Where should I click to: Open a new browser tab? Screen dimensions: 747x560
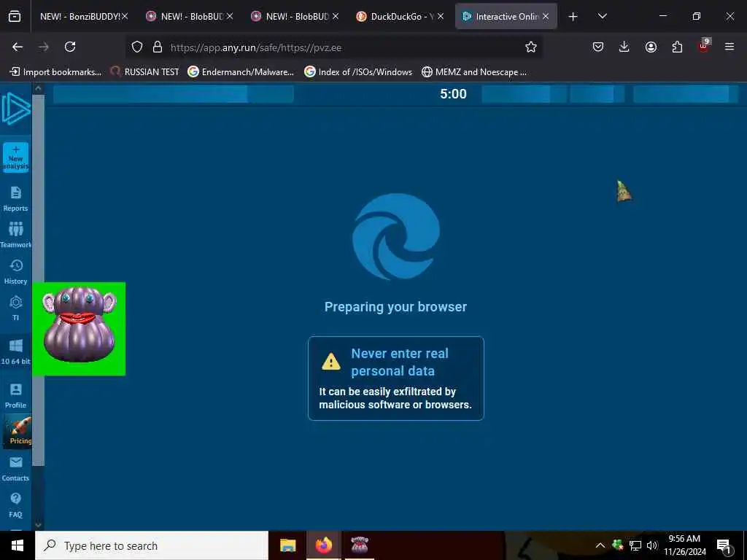click(573, 17)
